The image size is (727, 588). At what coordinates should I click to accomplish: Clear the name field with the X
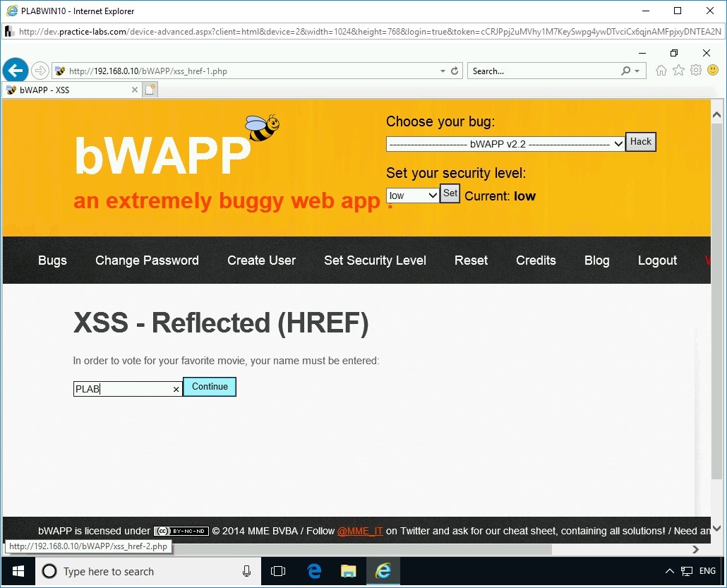pos(176,389)
